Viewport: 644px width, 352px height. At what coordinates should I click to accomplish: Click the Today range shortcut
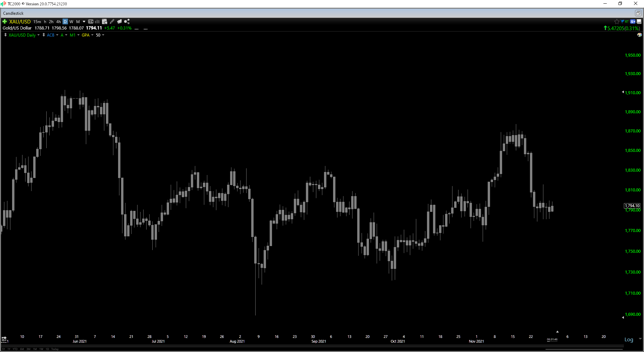click(x=55, y=349)
